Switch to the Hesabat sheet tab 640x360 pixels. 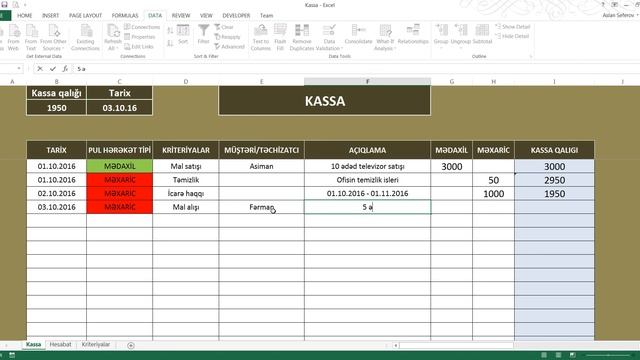click(x=60, y=345)
